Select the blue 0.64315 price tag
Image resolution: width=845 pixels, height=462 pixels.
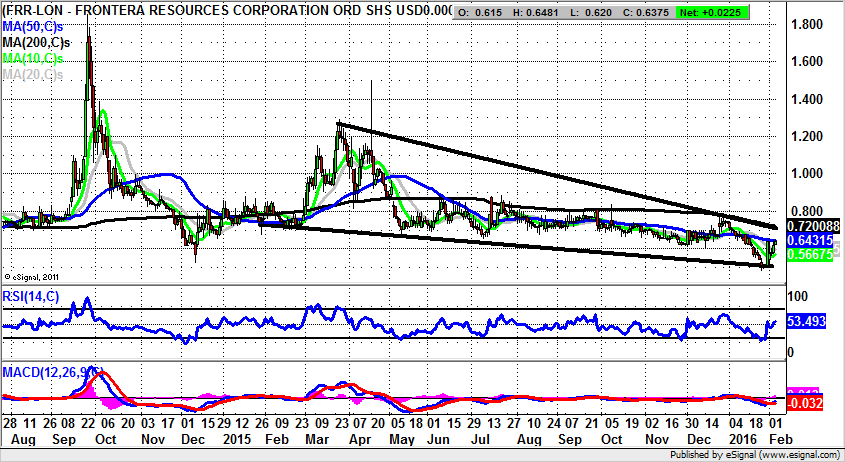coord(810,241)
